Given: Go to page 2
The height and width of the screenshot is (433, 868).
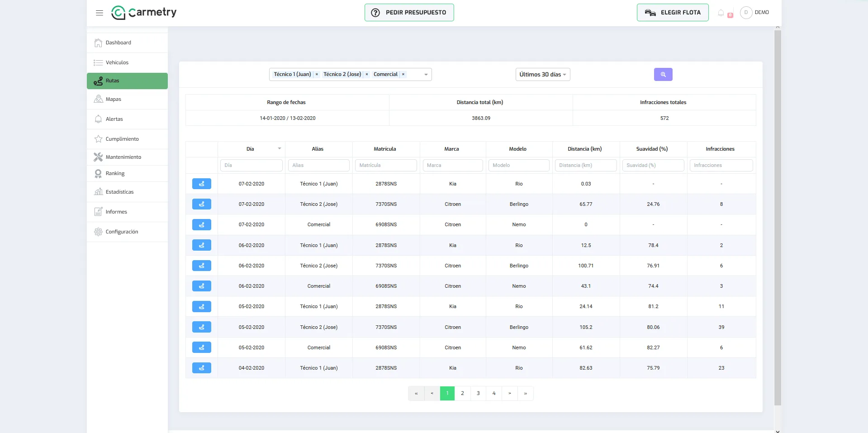Looking at the screenshot, I should pos(462,393).
